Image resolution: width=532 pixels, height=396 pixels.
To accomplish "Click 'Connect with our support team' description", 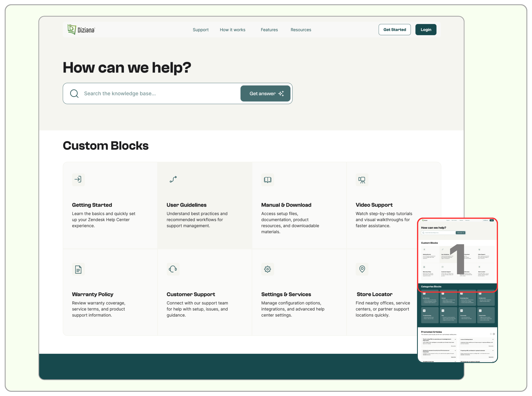I will click(x=197, y=309).
